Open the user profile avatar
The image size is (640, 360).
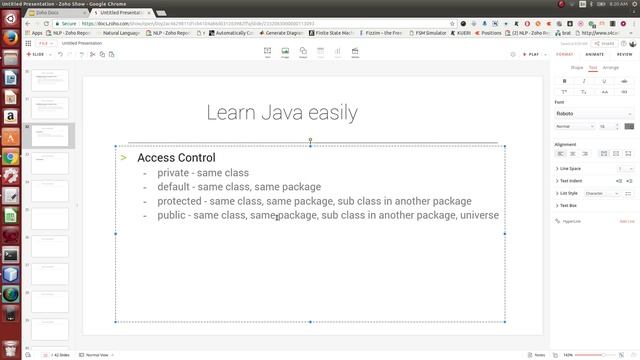click(x=633, y=43)
